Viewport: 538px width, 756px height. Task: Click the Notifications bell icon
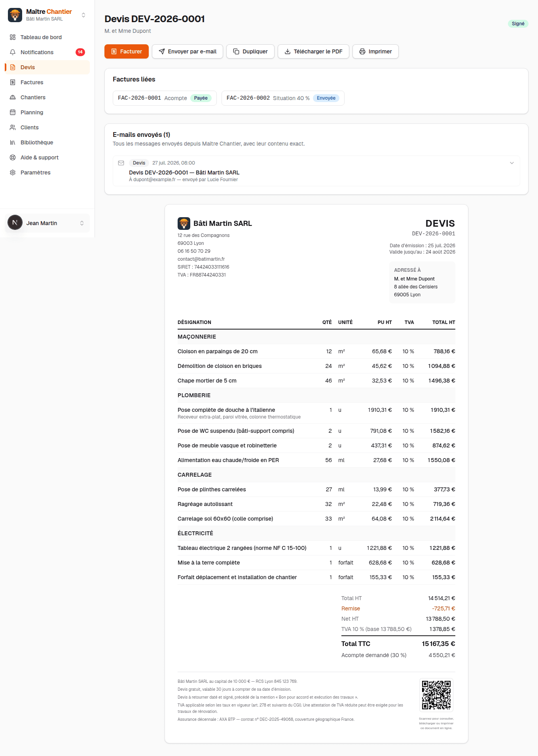point(13,52)
